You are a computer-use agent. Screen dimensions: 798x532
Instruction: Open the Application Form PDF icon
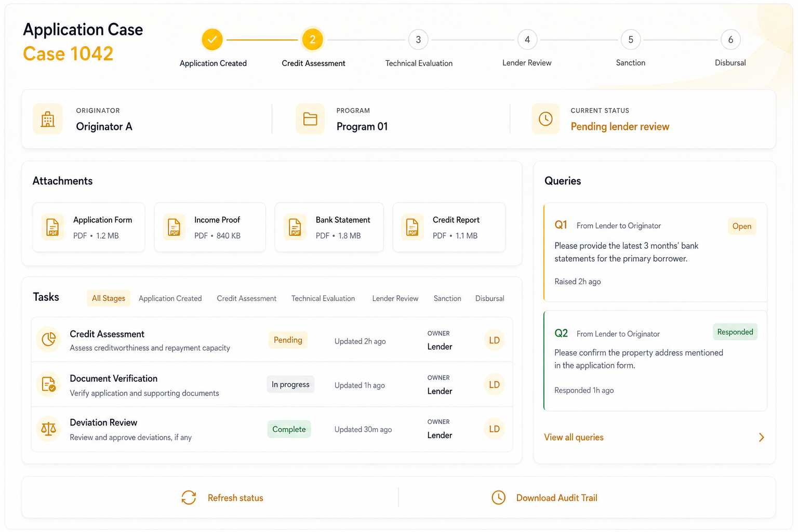(x=53, y=227)
